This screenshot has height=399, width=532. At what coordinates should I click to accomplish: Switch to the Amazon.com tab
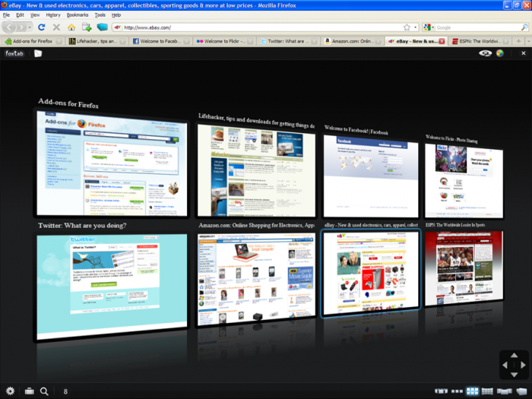[351, 41]
